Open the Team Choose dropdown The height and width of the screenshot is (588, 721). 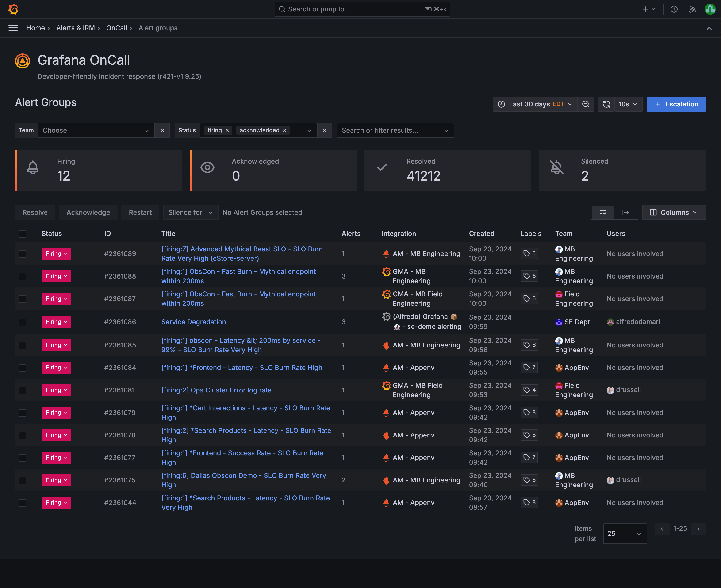(x=96, y=130)
